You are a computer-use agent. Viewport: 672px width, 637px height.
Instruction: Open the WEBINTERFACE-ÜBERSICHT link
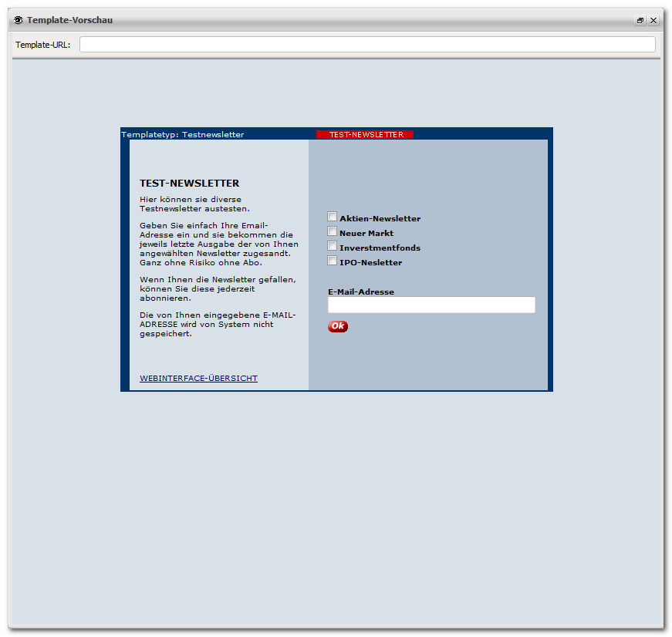point(198,379)
